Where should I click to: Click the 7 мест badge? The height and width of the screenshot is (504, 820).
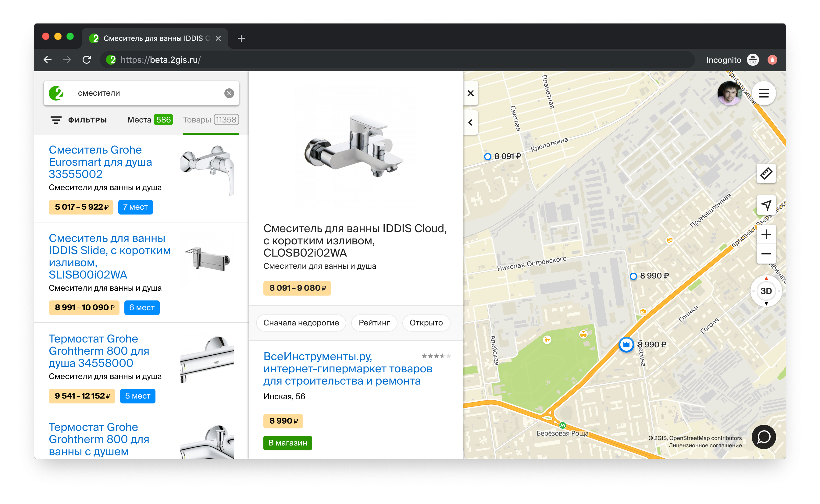point(135,207)
